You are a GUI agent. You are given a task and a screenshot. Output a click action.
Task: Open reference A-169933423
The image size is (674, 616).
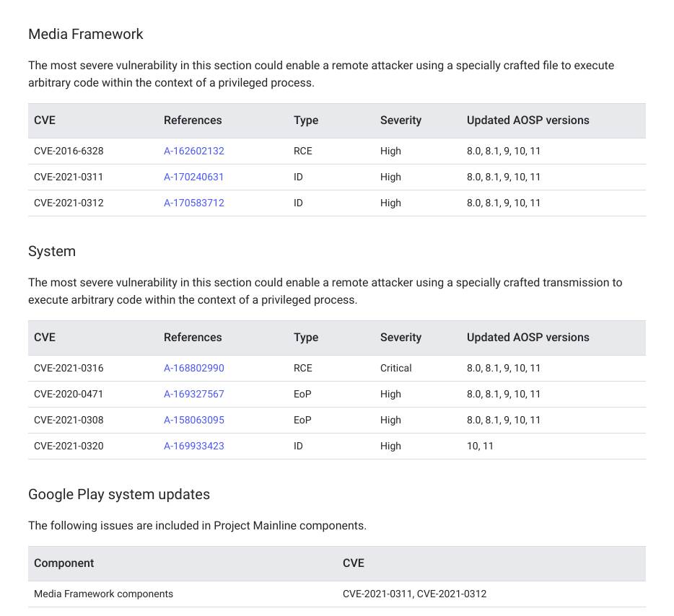(193, 446)
